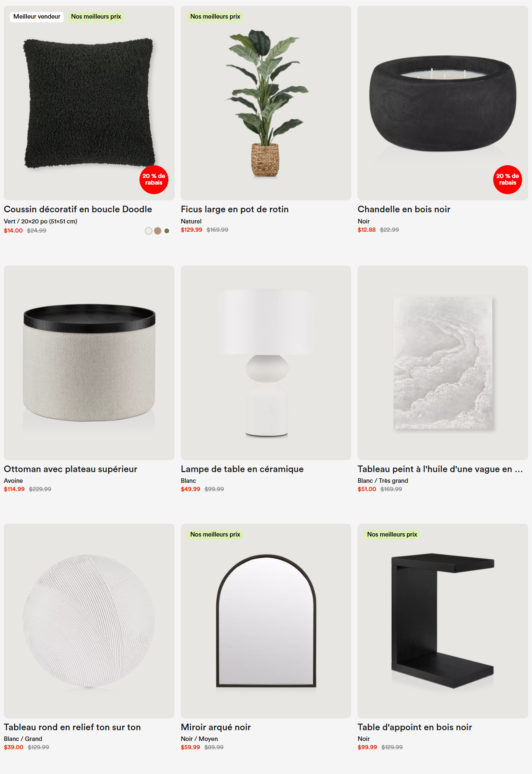The width and height of the screenshot is (532, 774).
Task: Select the cream color swatch for Doodle cushion
Action: click(x=149, y=231)
